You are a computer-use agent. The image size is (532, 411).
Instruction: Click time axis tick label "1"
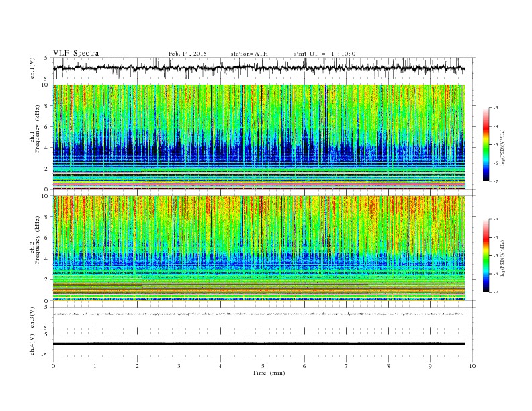point(95,366)
